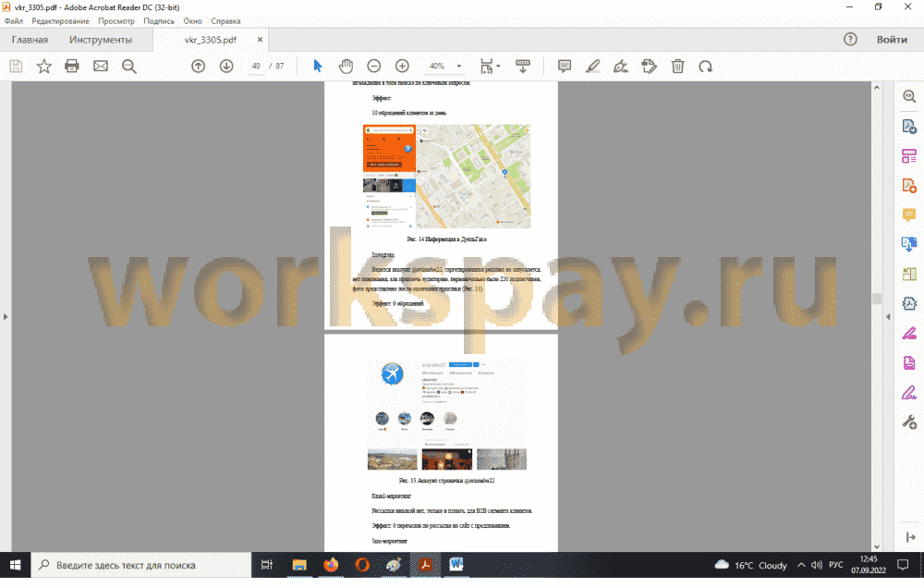Open the Organize Pages tool in the right panel
This screenshot has width=924, height=588.
[909, 274]
